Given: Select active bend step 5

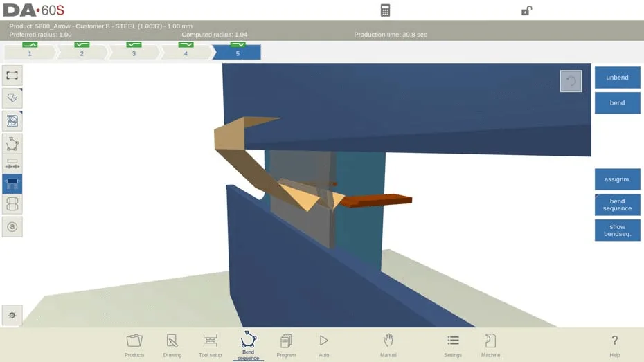Looking at the screenshot, I should pyautogui.click(x=238, y=51).
